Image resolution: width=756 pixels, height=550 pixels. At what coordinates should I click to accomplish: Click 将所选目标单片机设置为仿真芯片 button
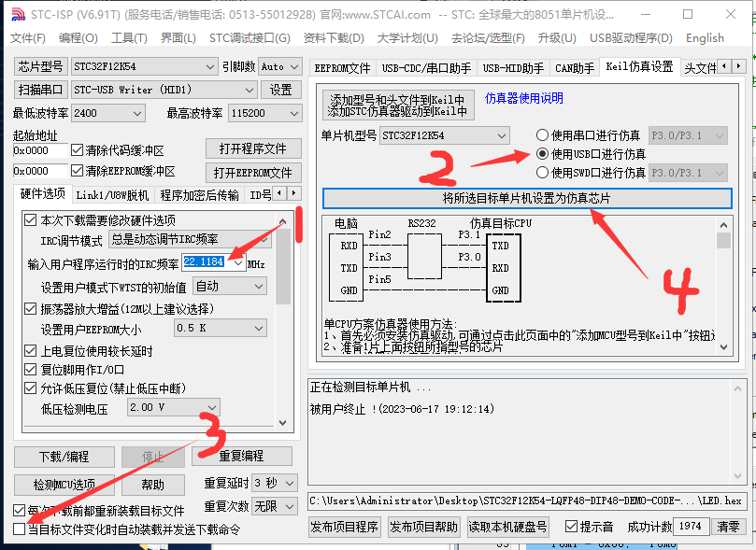(x=527, y=198)
